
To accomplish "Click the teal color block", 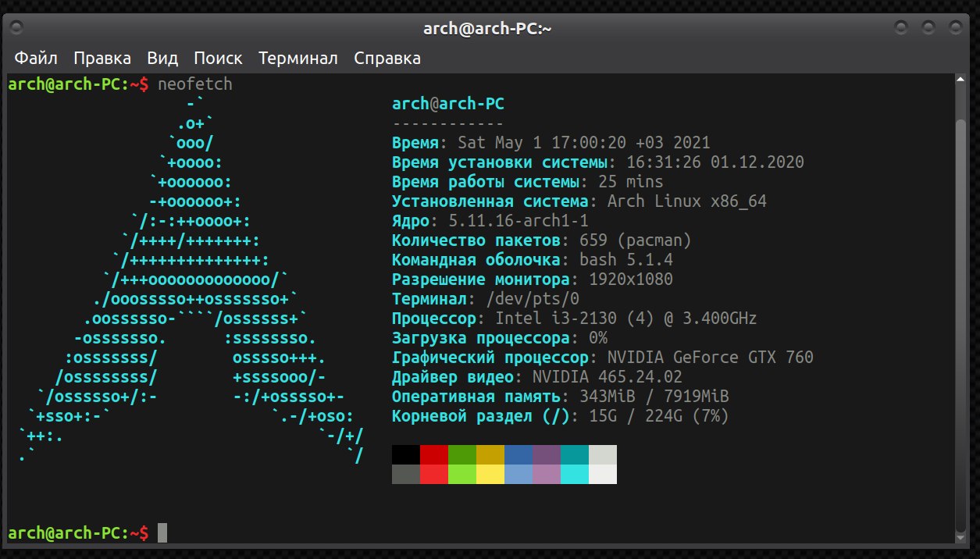I will [575, 455].
